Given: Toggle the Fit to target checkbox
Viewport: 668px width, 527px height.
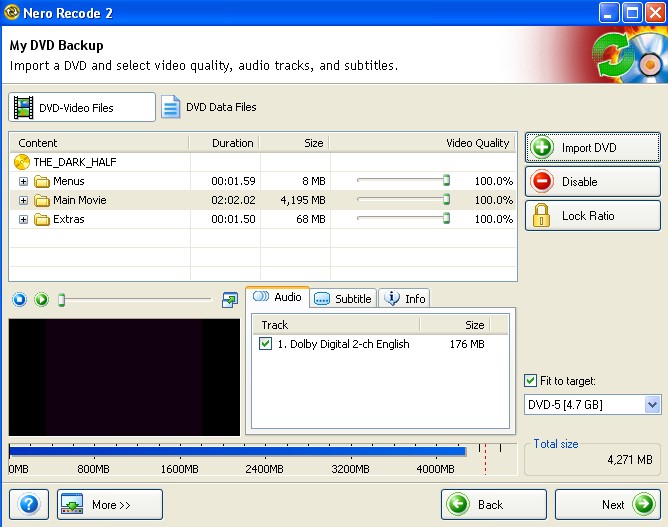Looking at the screenshot, I should point(530,380).
